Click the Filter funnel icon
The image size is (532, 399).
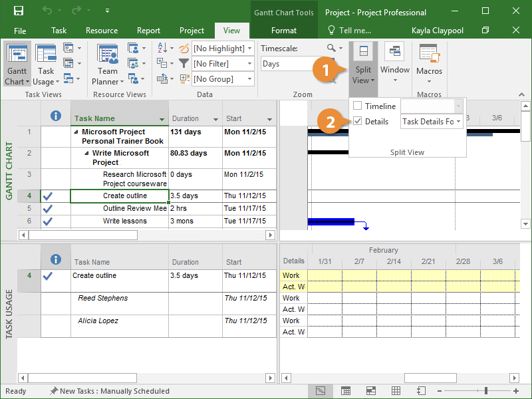[184, 64]
